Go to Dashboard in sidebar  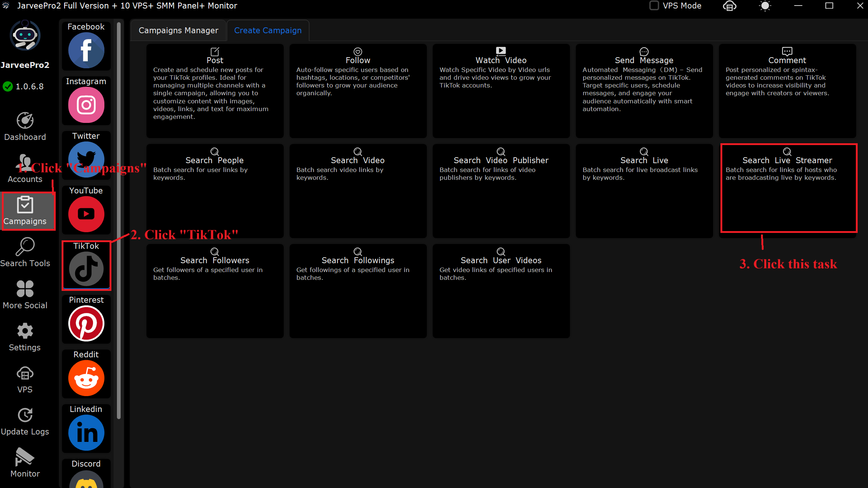(25, 127)
